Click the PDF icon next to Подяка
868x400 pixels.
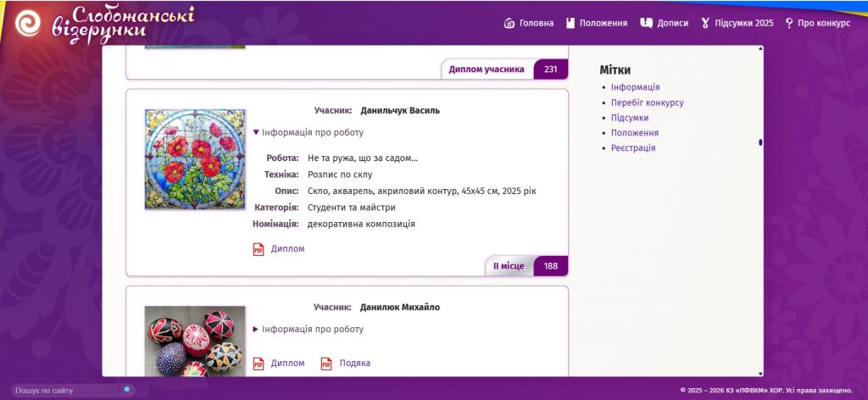(326, 364)
